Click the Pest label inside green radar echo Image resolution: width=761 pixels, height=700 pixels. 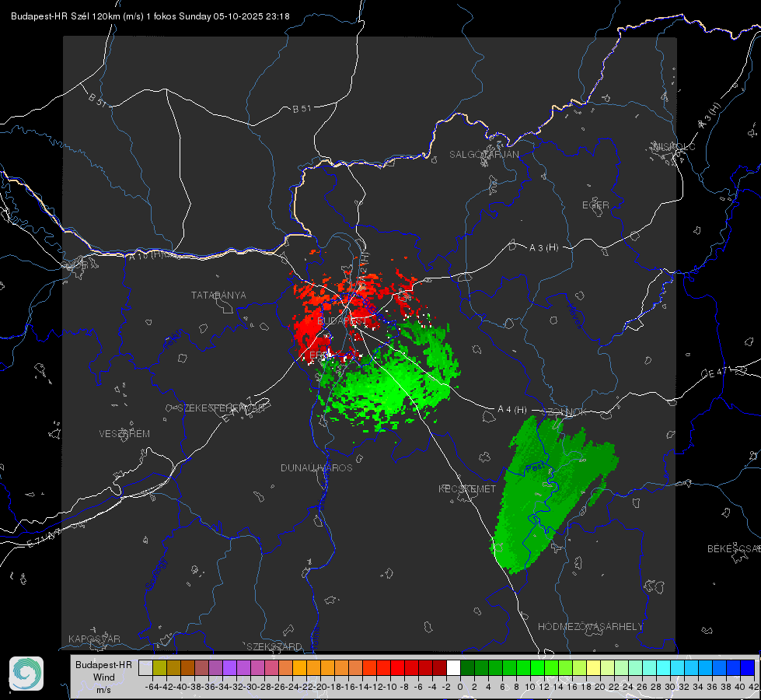click(x=534, y=467)
